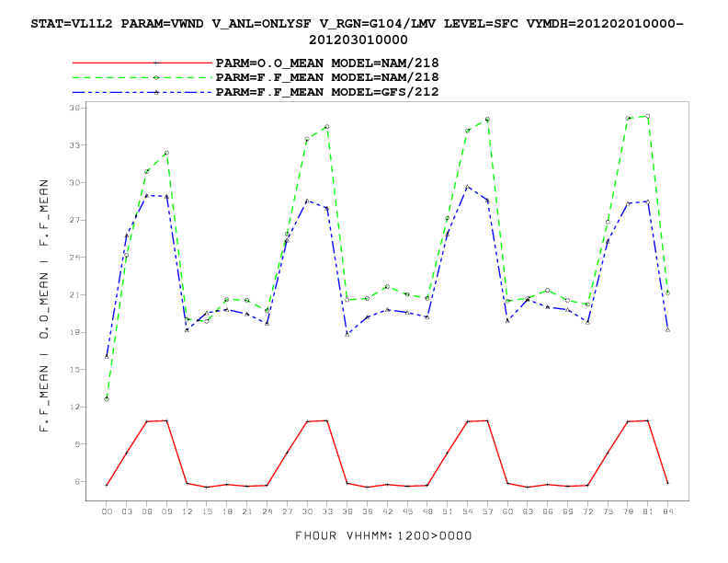Click x-axis tick label 21
728x563 pixels.
point(247,511)
